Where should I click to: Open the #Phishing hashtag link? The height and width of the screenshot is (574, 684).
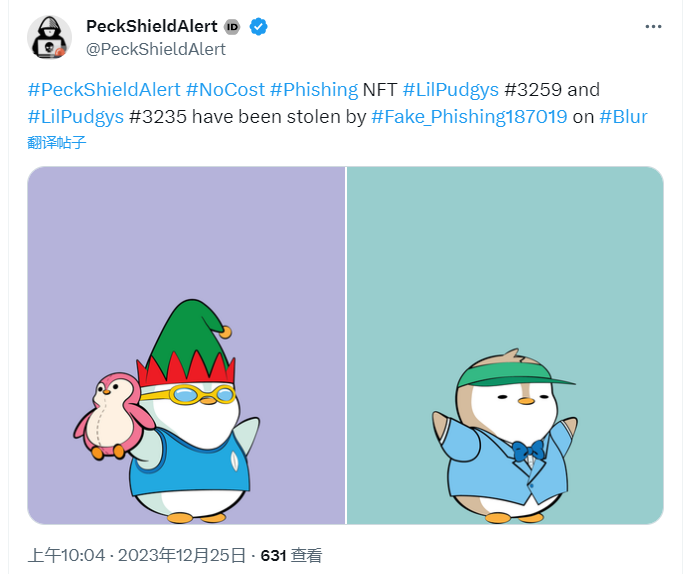(313, 89)
